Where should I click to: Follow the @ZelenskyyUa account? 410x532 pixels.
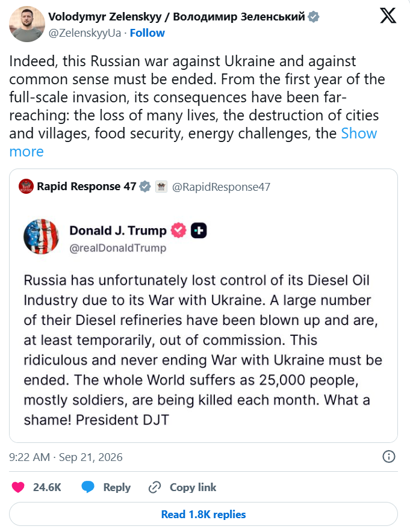[x=148, y=33]
